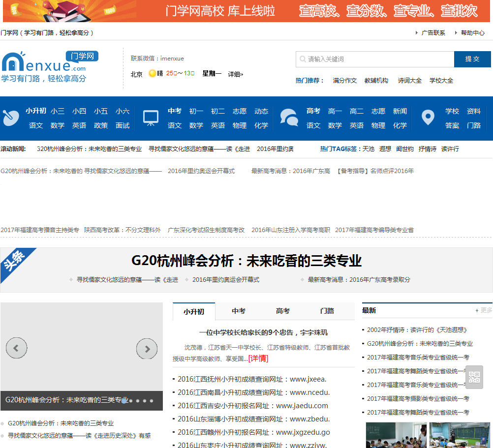Open 小三 under 小升初 navigation
Screen dimensions: 493x448
click(58, 111)
